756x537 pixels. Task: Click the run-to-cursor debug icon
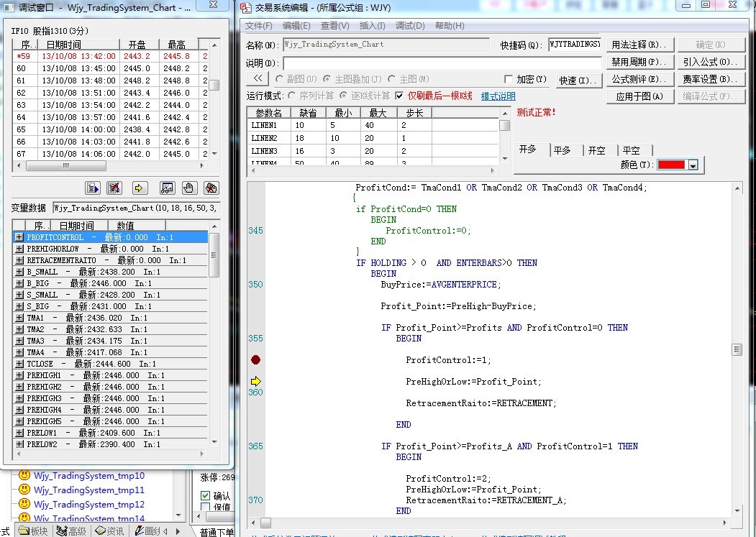coord(93,188)
